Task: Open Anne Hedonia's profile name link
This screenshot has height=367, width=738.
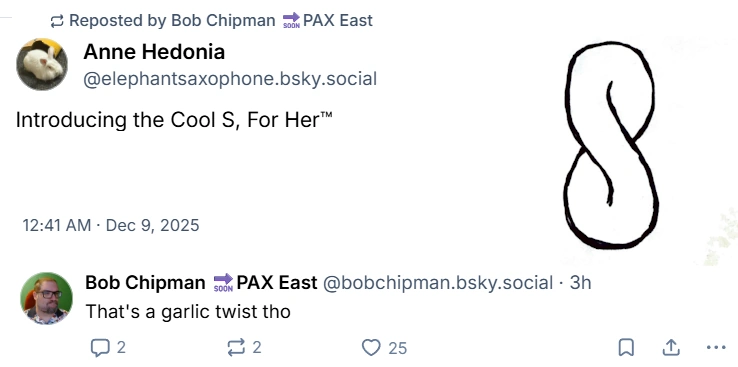Action: [x=154, y=52]
